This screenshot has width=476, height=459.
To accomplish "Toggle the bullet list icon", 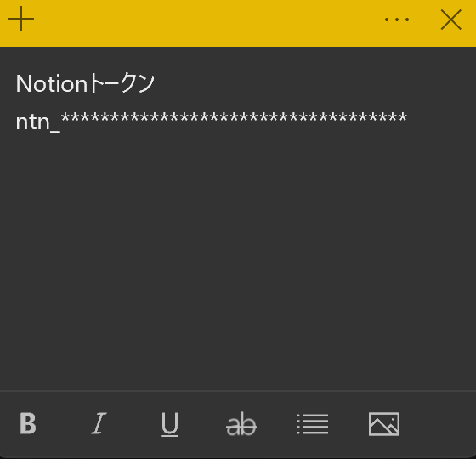I will coord(313,424).
